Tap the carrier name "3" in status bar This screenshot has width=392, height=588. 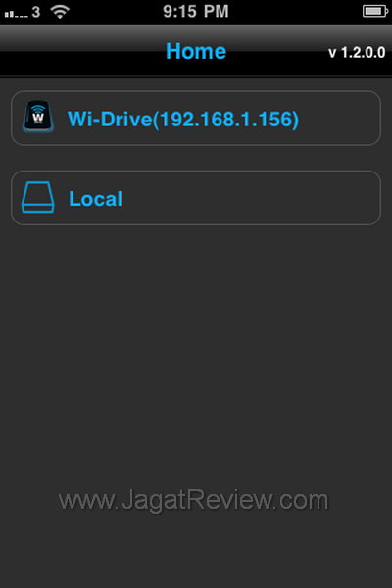tap(35, 12)
